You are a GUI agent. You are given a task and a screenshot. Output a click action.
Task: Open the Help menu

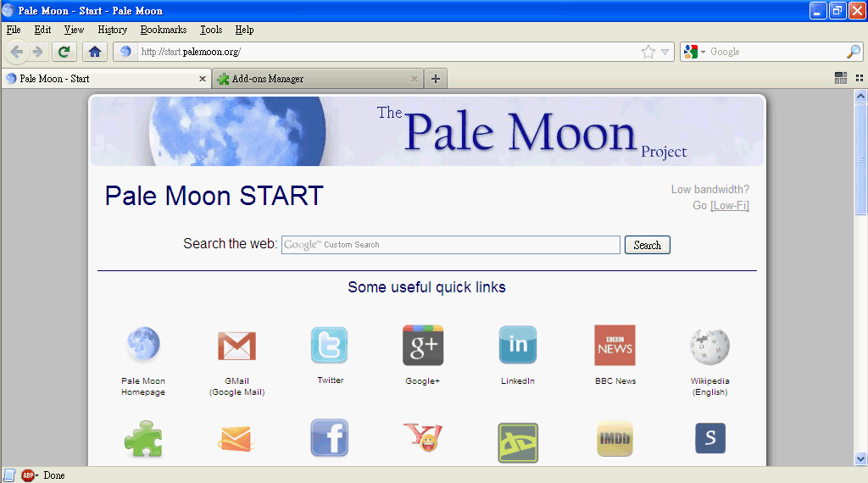click(x=244, y=30)
